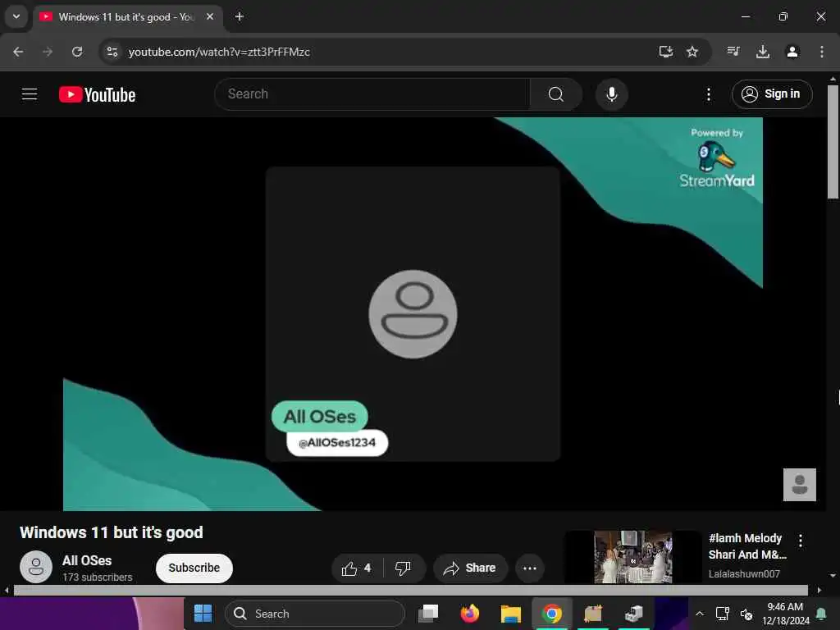The width and height of the screenshot is (840, 630).
Task: Minimize the Chrome window
Action: click(745, 16)
